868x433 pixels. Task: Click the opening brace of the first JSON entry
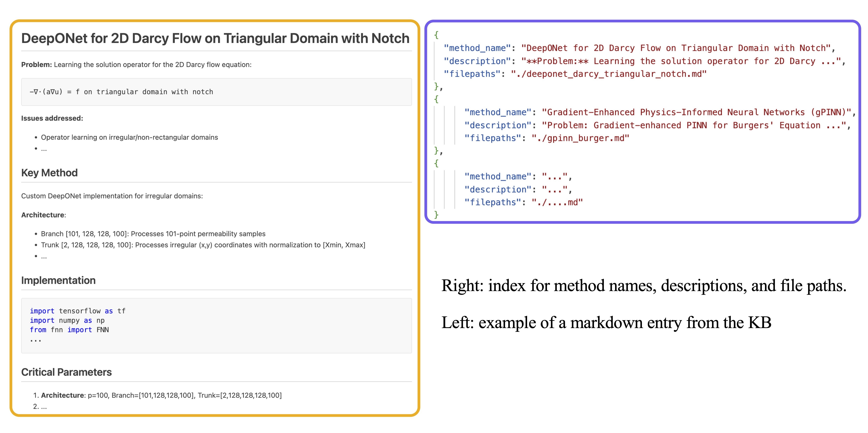tap(436, 35)
